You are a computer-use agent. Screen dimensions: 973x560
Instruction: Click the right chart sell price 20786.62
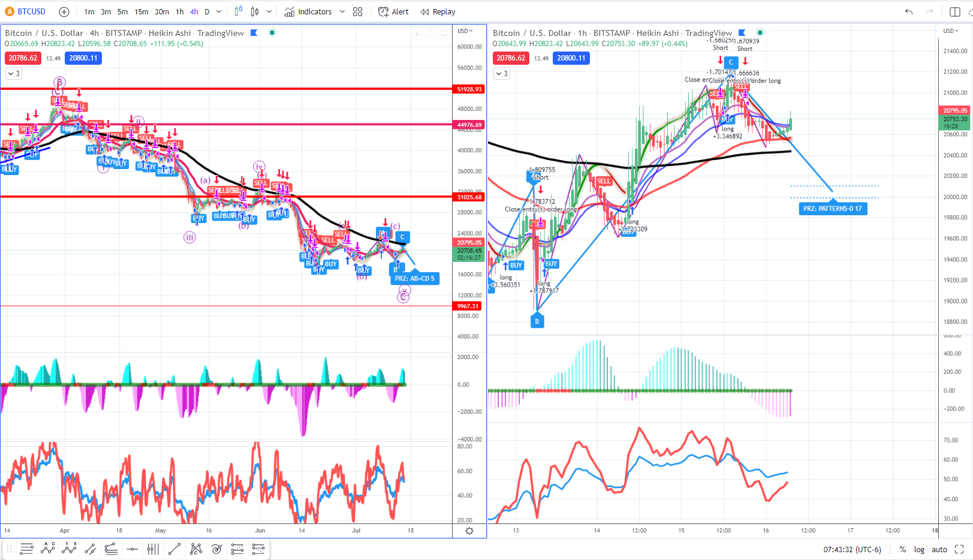click(x=511, y=58)
